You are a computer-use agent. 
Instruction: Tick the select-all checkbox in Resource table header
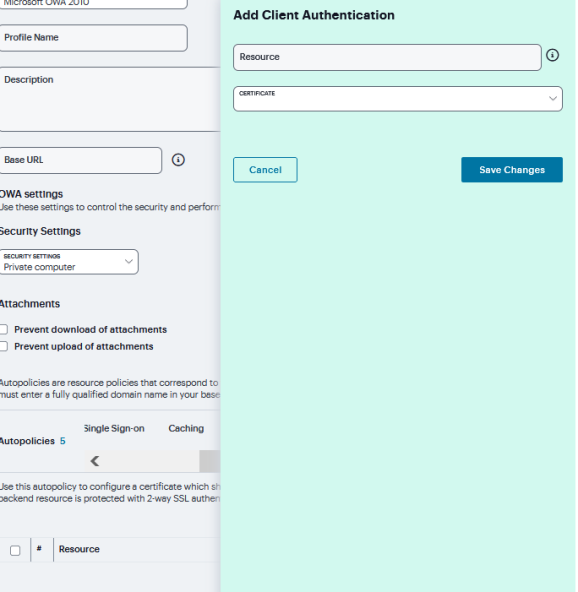point(15,550)
